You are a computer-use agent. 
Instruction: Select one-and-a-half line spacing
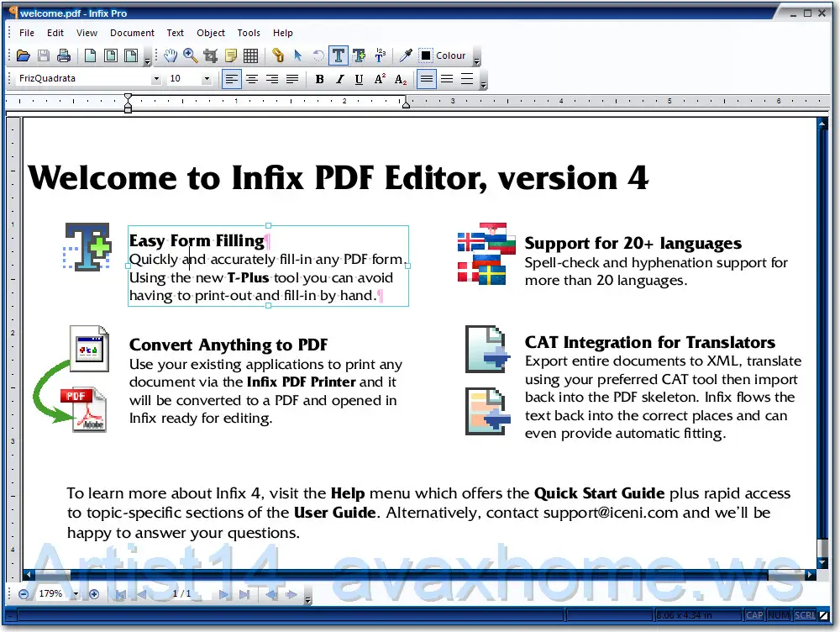(447, 79)
